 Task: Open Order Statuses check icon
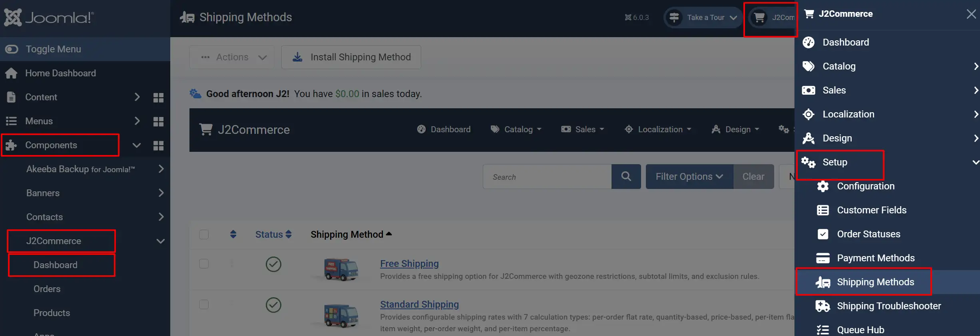click(x=823, y=234)
